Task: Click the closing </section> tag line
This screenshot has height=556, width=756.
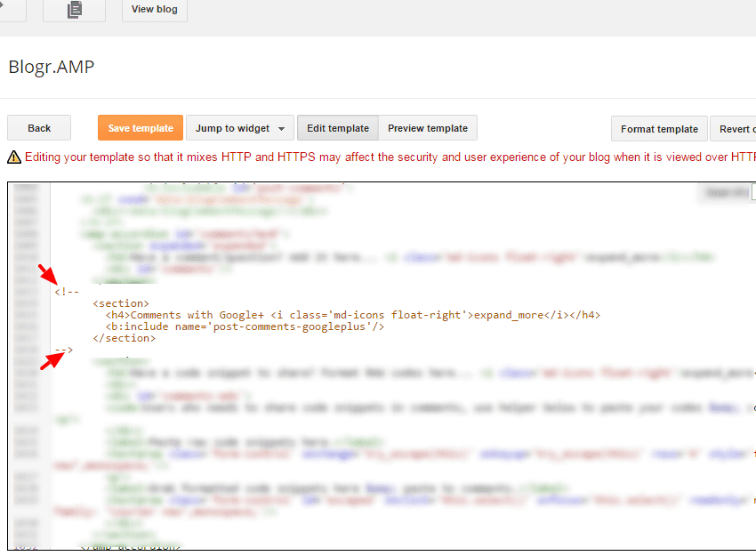Action: (125, 338)
